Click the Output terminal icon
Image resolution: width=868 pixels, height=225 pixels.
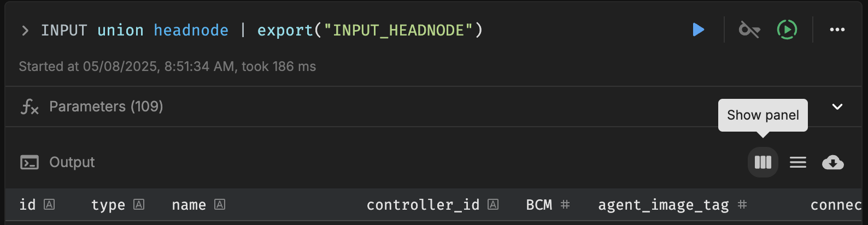30,162
